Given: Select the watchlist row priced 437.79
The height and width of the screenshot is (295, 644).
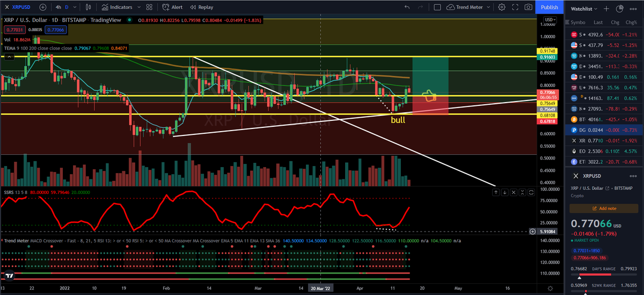Looking at the screenshot, I should [604, 45].
